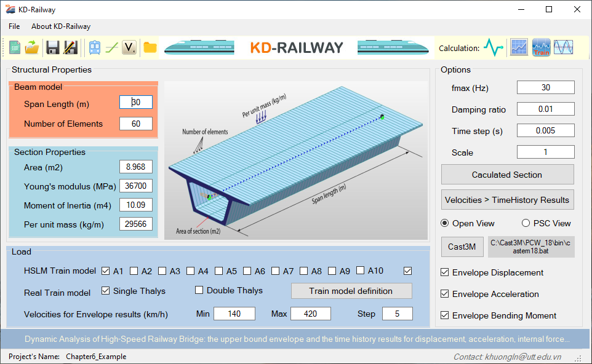Click the Save As floppy-with-pencil icon
592x364 pixels.
click(x=70, y=47)
